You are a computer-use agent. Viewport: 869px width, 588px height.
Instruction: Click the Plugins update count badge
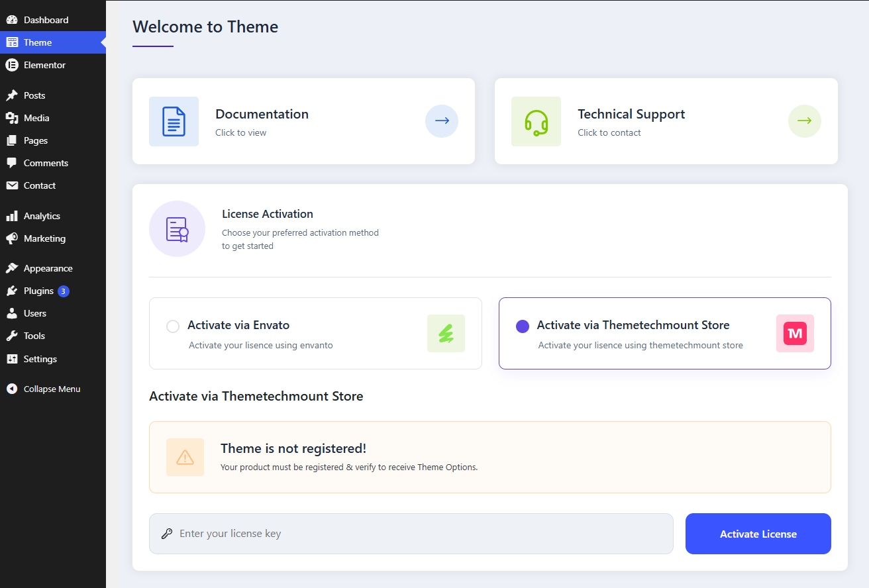click(64, 291)
